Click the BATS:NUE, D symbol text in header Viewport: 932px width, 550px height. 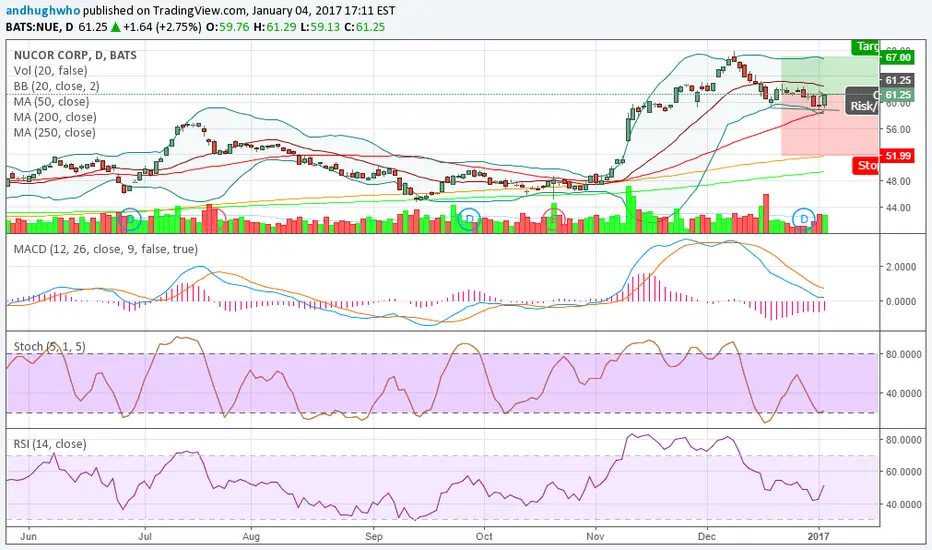[x=40, y=27]
